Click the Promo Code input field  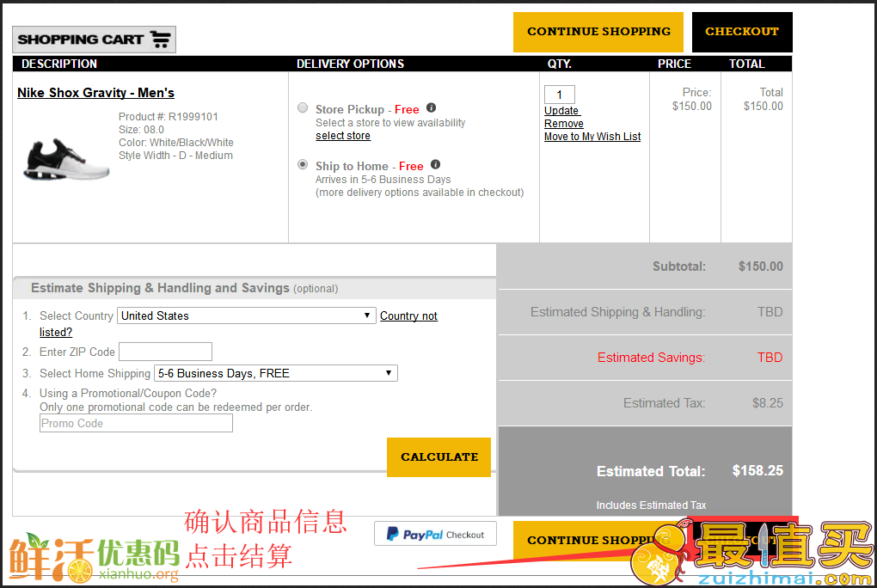point(136,424)
